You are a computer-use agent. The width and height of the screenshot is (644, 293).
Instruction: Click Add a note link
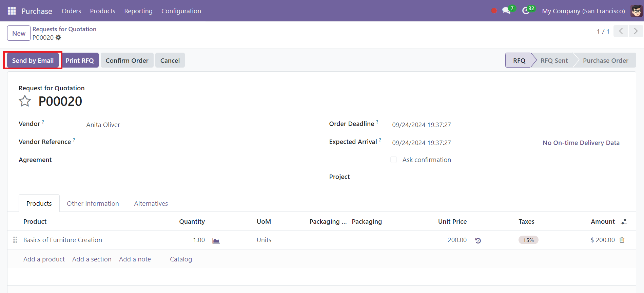(x=135, y=259)
